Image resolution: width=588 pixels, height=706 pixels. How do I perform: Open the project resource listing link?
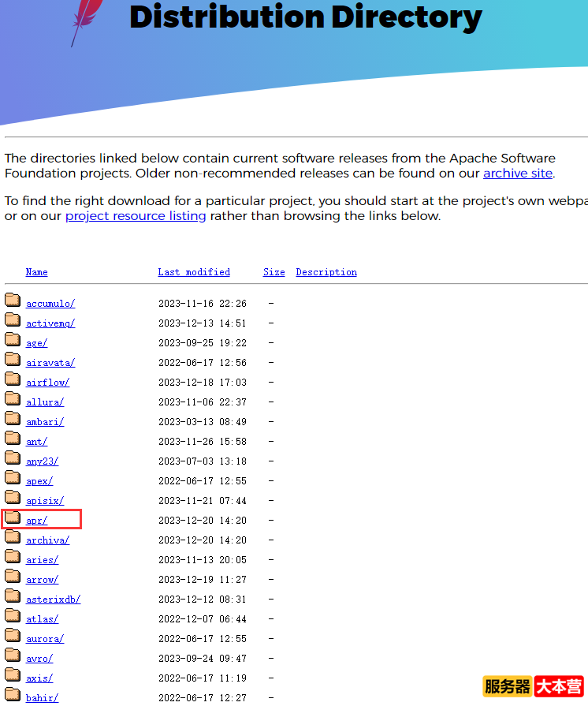136,216
